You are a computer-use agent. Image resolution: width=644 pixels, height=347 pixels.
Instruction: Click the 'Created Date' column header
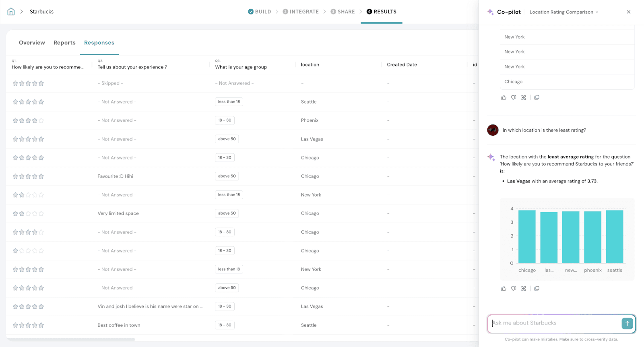point(402,64)
